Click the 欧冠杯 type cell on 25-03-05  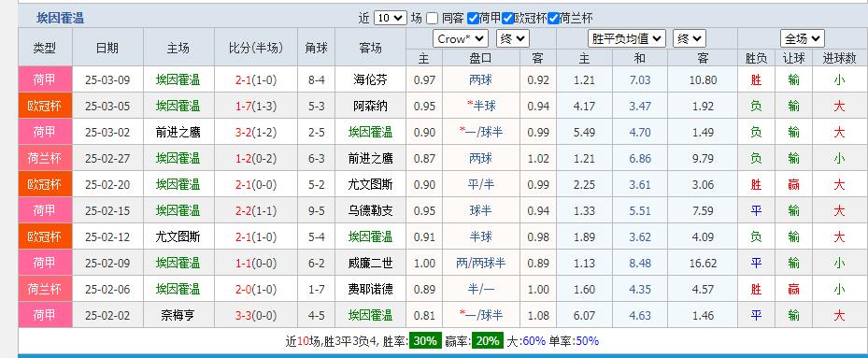[45, 106]
